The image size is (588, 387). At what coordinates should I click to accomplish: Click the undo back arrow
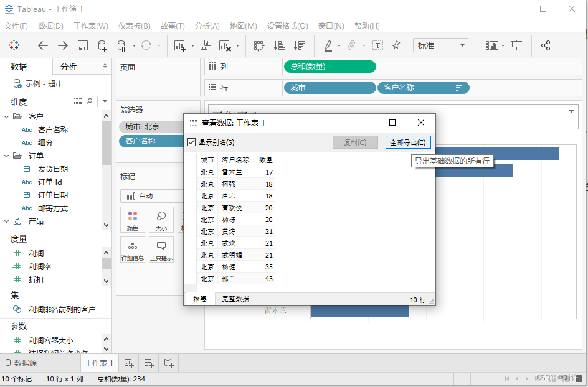43,45
